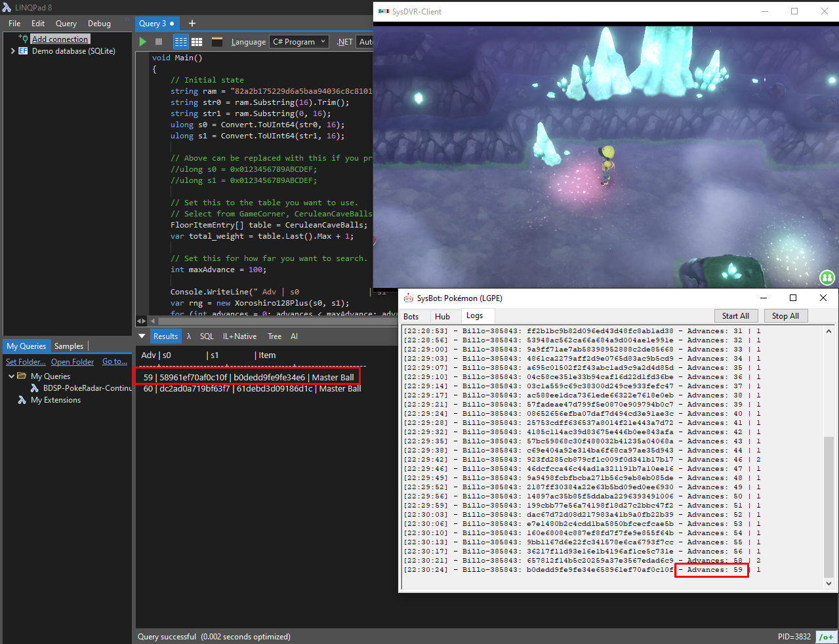Select the BDSP-PokeRadar-Continu query item
The width and height of the screenshot is (839, 644).
[87, 388]
